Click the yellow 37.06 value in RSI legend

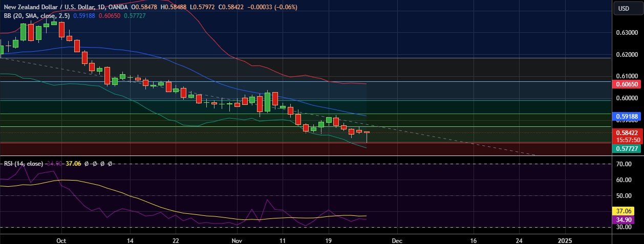click(x=74, y=164)
